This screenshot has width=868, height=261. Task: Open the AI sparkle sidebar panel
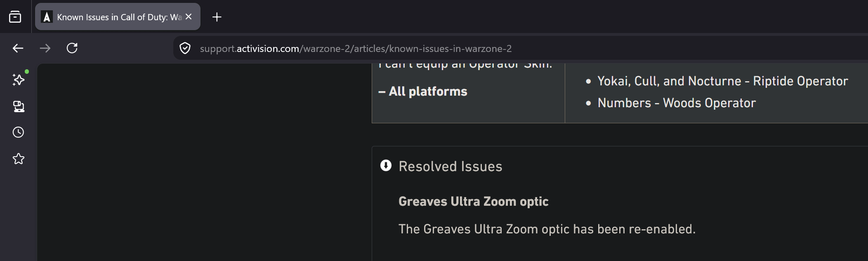click(x=19, y=79)
